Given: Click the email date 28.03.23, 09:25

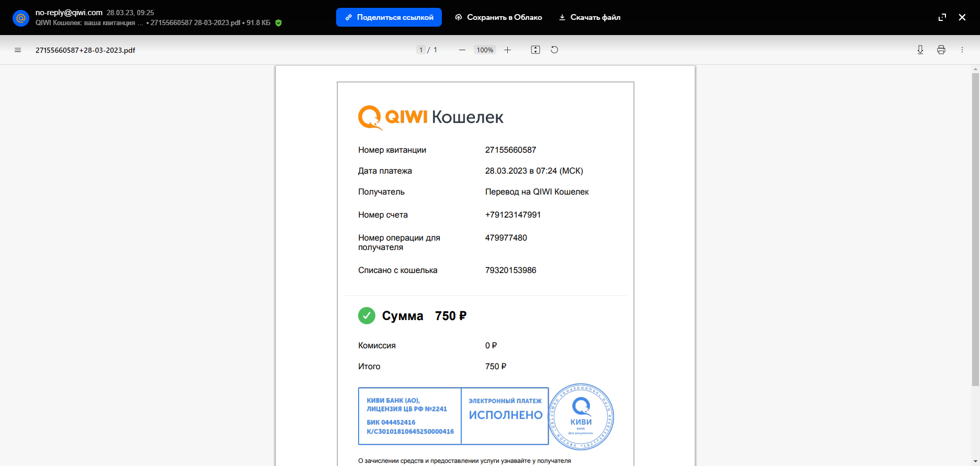Looking at the screenshot, I should 130,13.
